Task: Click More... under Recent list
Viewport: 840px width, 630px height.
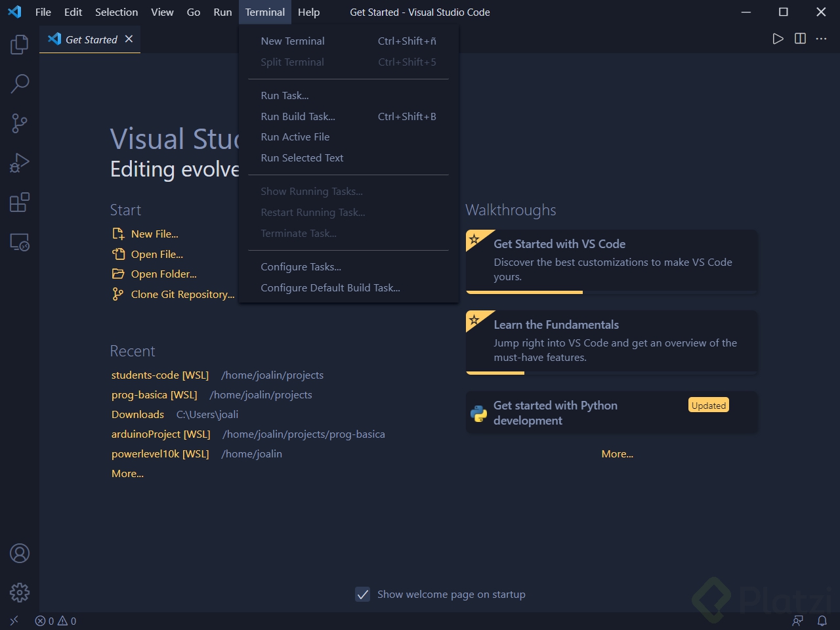Action: tap(127, 473)
